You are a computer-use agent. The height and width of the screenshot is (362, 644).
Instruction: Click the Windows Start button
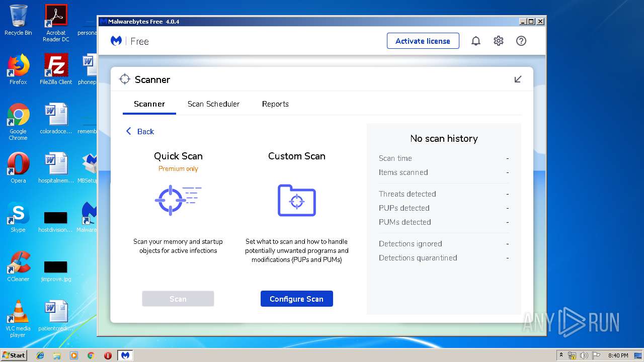[14, 355]
